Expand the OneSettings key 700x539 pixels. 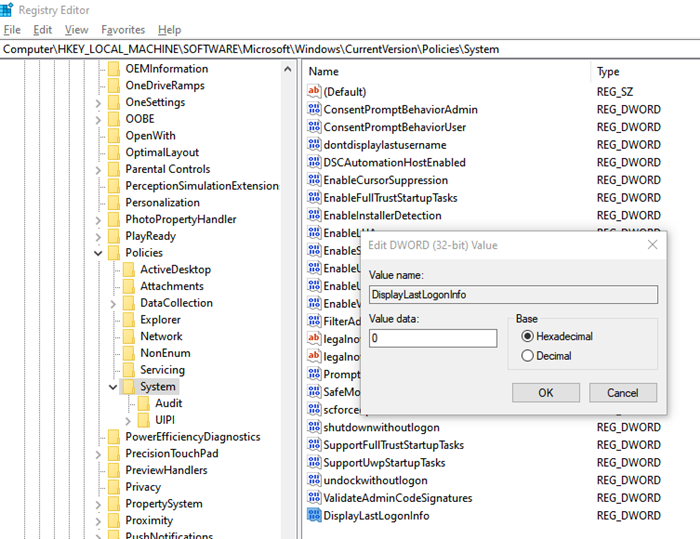pos(98,103)
